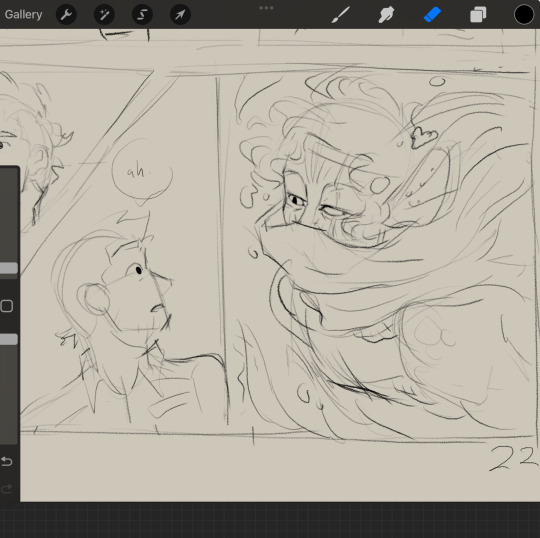This screenshot has width=540, height=538.
Task: Activate the Selection tool
Action: click(142, 14)
